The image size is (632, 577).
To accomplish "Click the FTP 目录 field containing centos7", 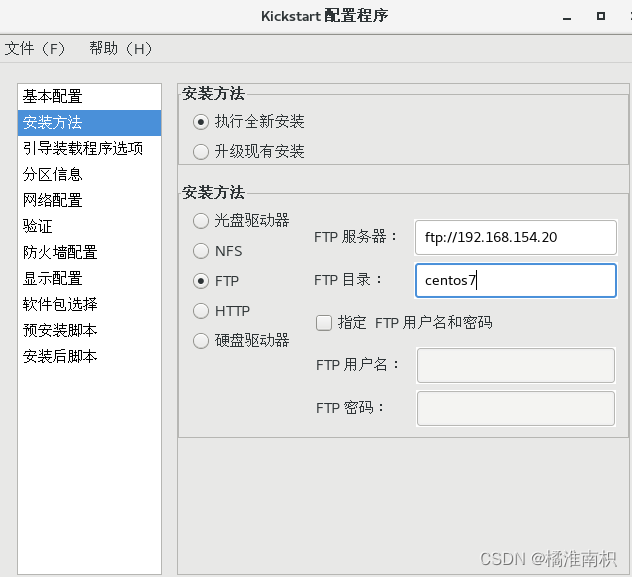I will click(x=516, y=280).
